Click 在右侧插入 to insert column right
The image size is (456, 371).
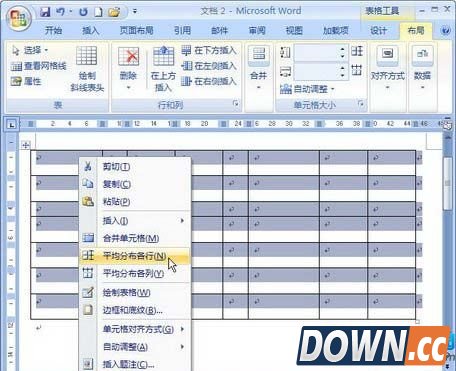(209, 81)
